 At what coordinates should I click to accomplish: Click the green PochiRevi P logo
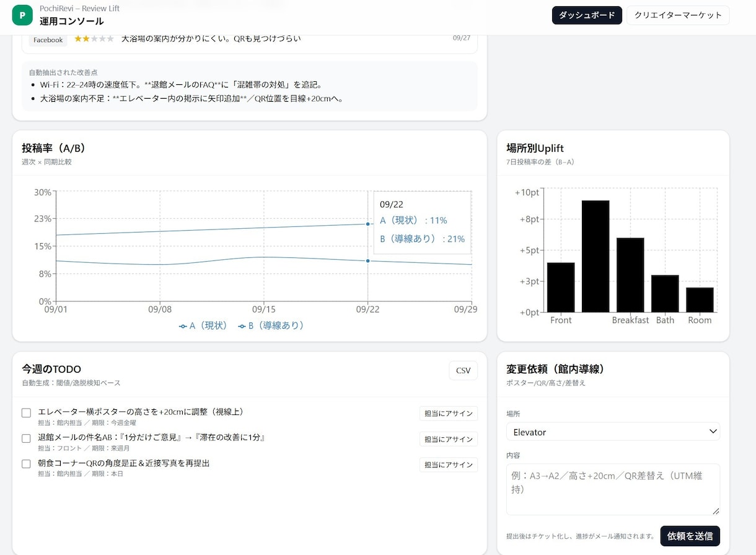(22, 15)
